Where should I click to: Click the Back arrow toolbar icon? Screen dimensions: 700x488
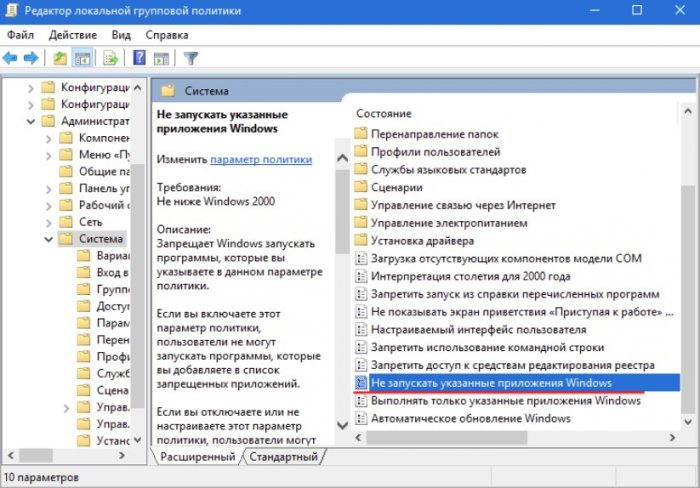coord(12,58)
